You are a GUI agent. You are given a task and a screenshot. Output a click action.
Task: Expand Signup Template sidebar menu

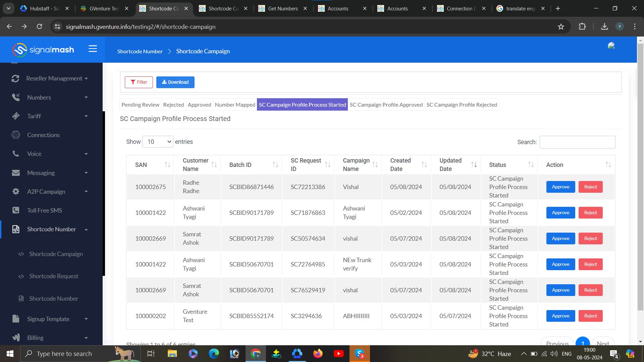pyautogui.click(x=86, y=319)
